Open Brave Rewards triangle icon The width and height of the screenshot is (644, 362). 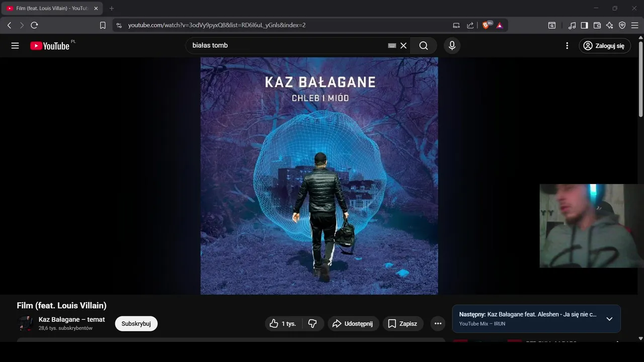[500, 25]
